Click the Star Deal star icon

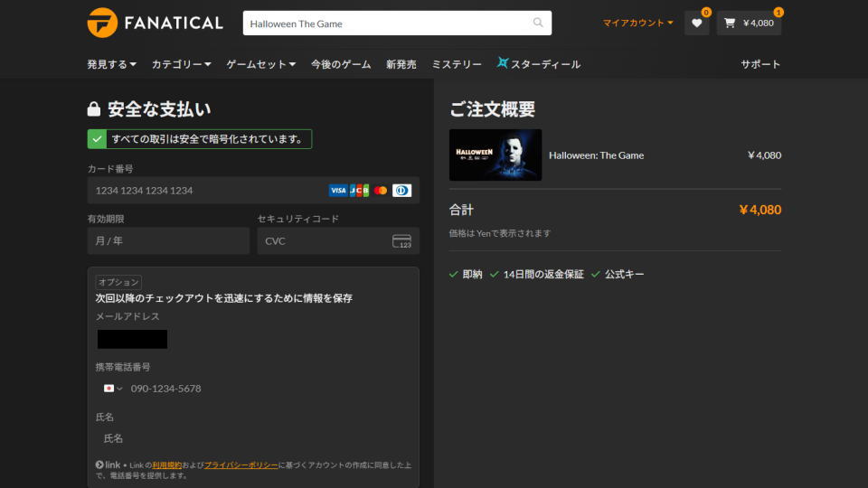502,62
